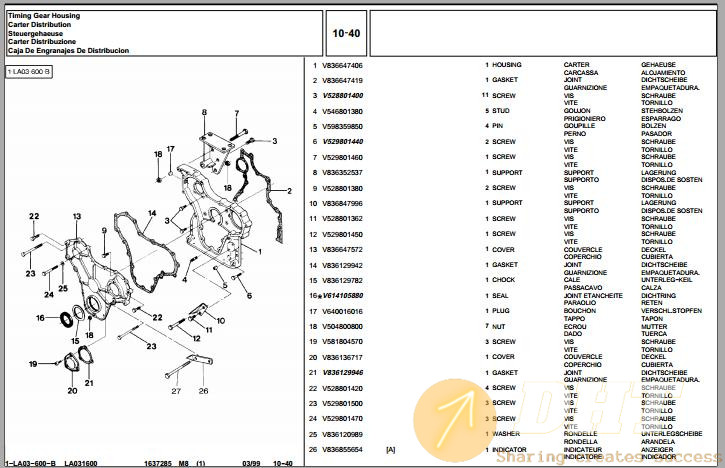The image size is (725, 468).
Task: Select part number V836847996
Action: 342,203
